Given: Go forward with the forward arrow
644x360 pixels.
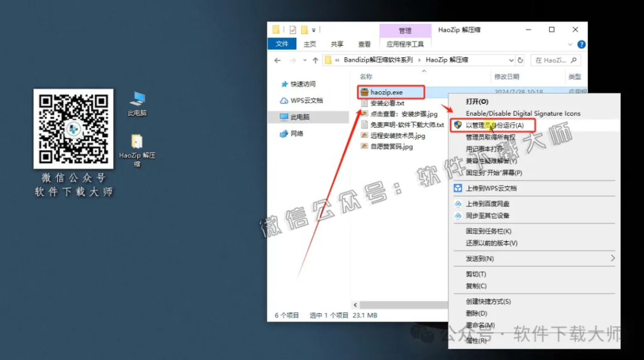Looking at the screenshot, I should point(292,60).
